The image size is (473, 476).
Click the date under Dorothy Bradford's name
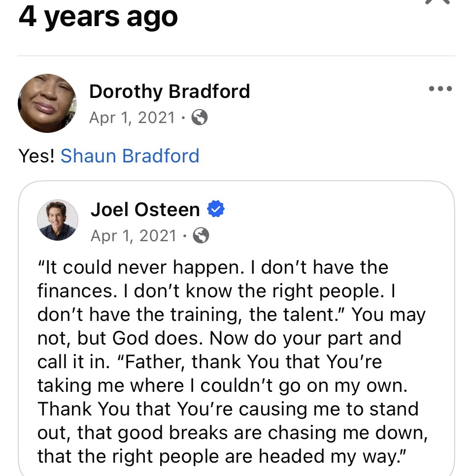[132, 118]
